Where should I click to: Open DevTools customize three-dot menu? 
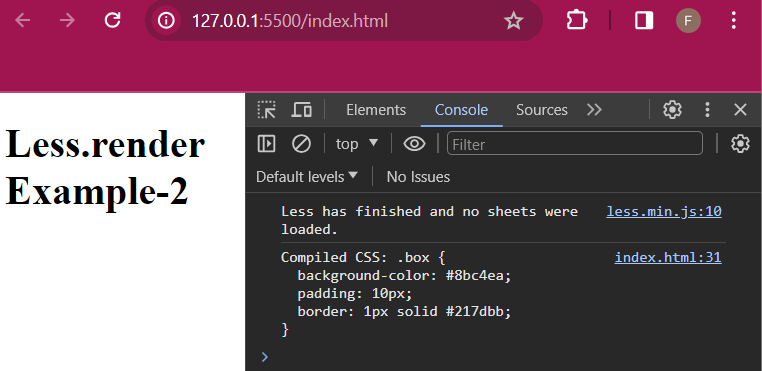(x=708, y=110)
